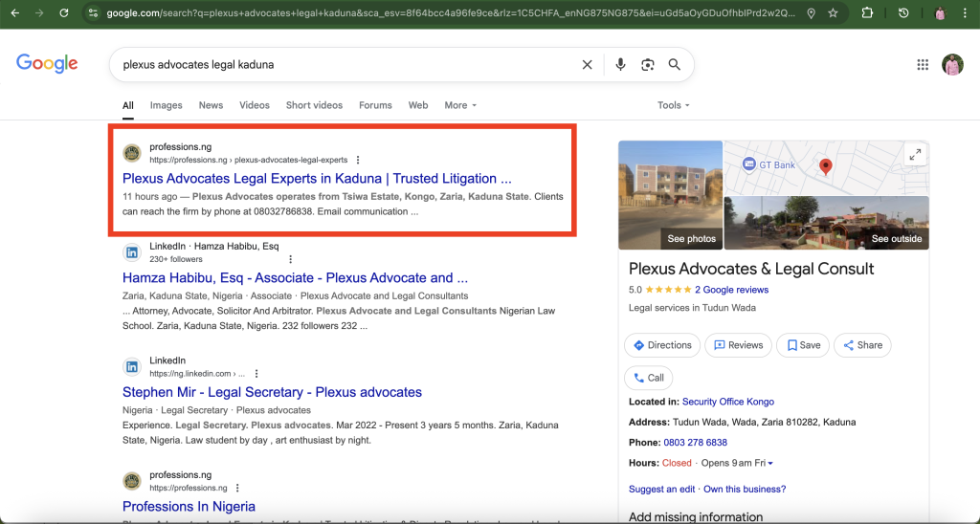Open more options for ng.linkedin.com result

pos(256,374)
